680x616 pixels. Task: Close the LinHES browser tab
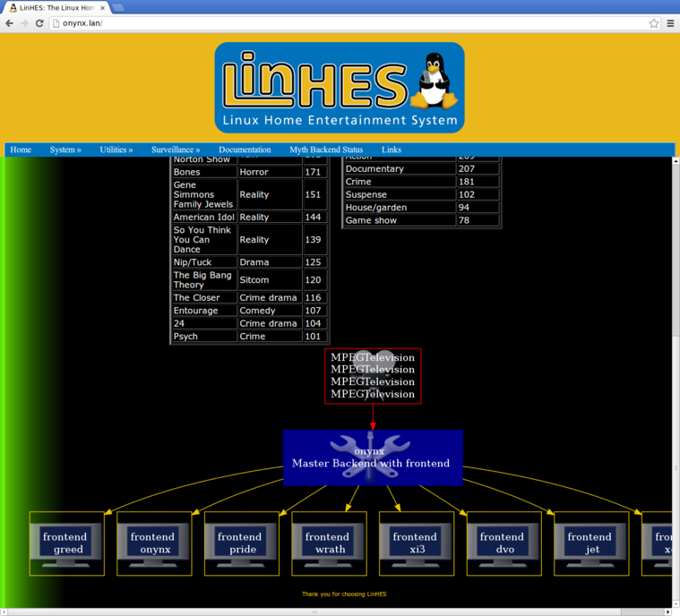pyautogui.click(x=103, y=8)
